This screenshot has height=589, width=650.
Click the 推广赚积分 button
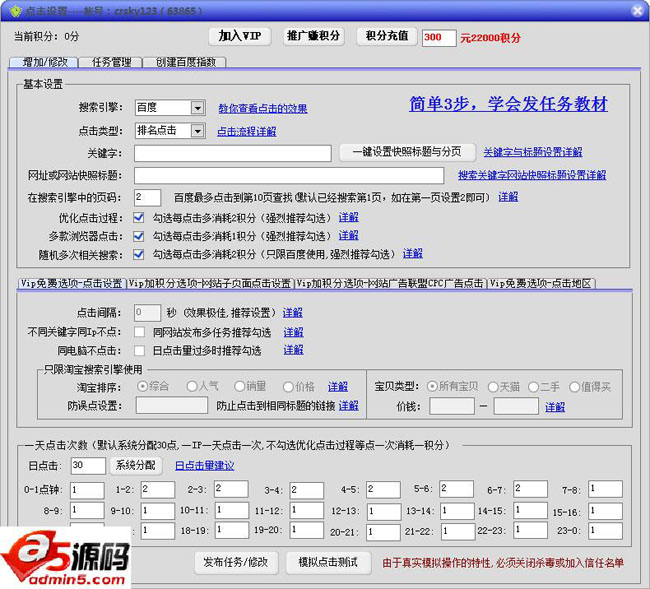click(313, 36)
